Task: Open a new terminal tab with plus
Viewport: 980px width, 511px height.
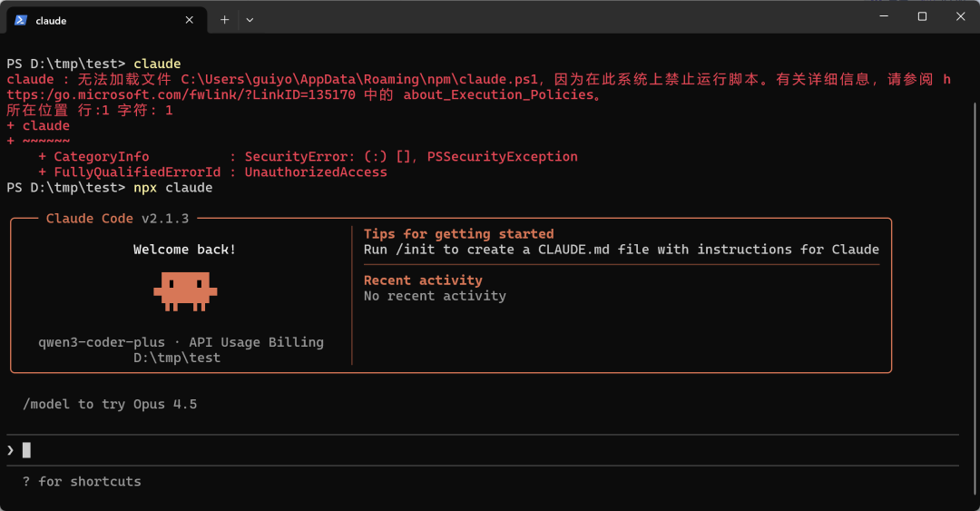Action: point(224,20)
